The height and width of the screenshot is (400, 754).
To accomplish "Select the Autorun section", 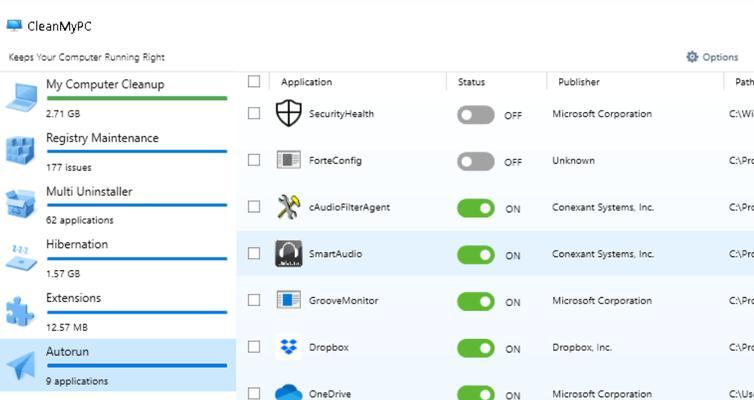I will point(118,365).
